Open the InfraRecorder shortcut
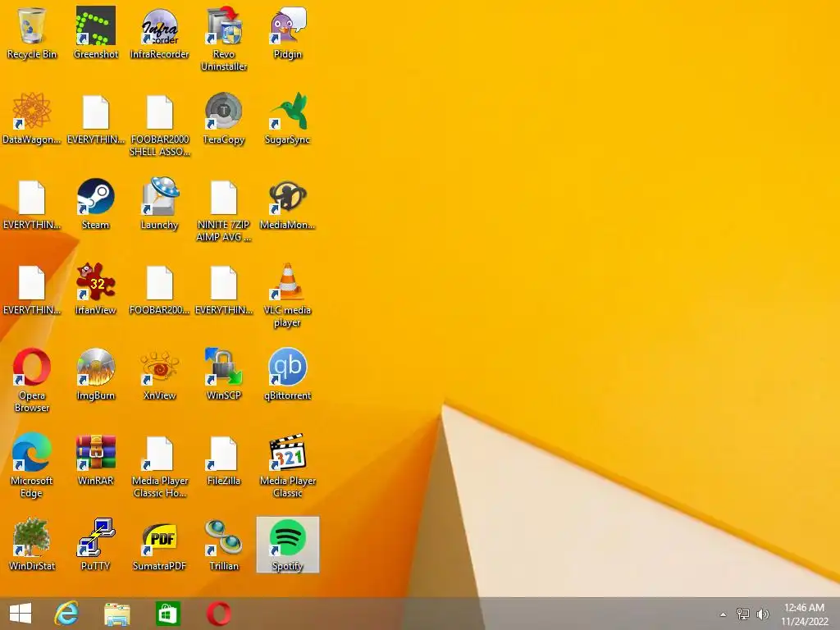The height and width of the screenshot is (630, 840). pyautogui.click(x=160, y=33)
